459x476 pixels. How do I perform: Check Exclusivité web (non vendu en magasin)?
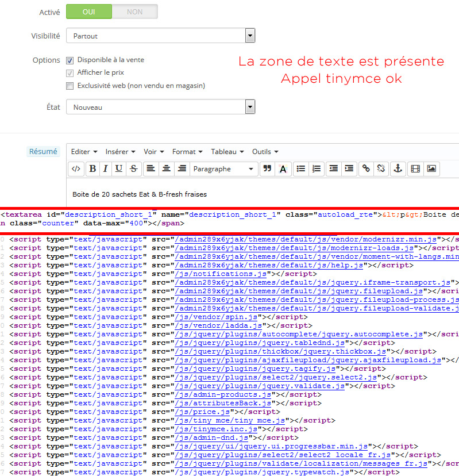(70, 86)
